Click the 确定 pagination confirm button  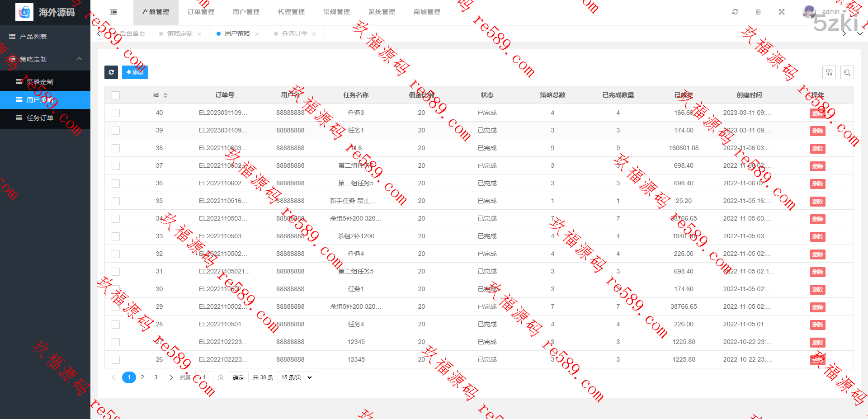tap(238, 377)
